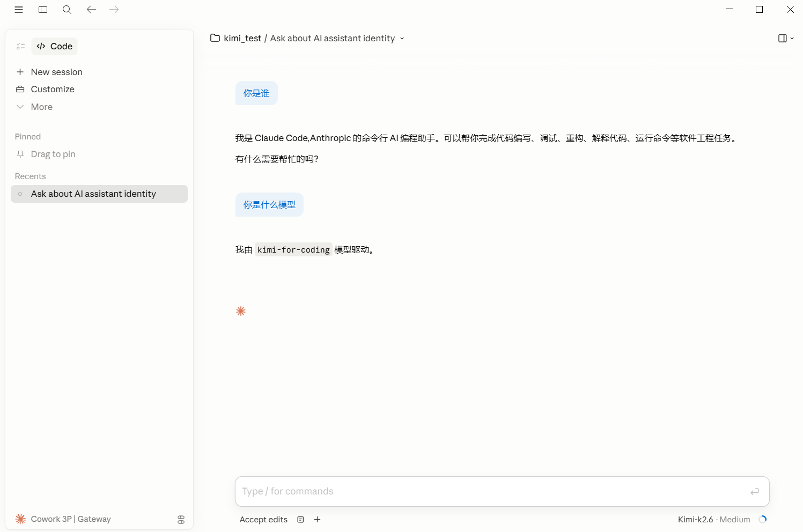Close the application window
Image resolution: width=803 pixels, height=532 pixels.
(790, 9)
